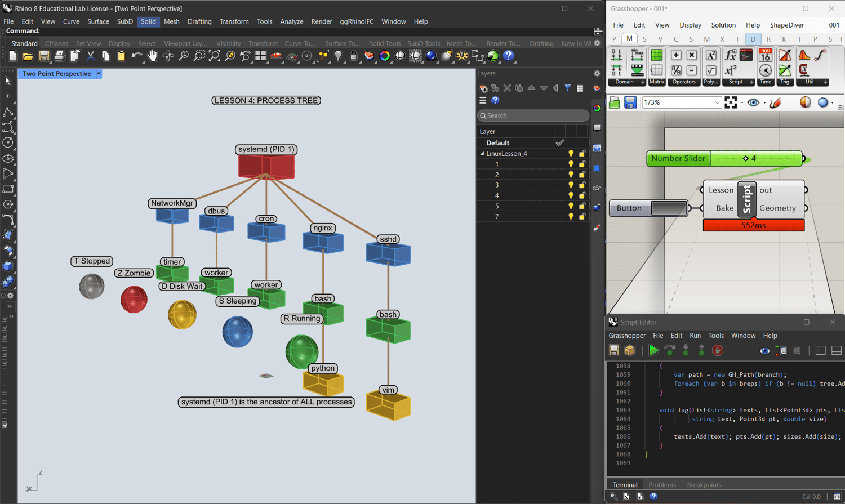The image size is (845, 504).
Task: Click the Layers search field
Action: coord(533,115)
